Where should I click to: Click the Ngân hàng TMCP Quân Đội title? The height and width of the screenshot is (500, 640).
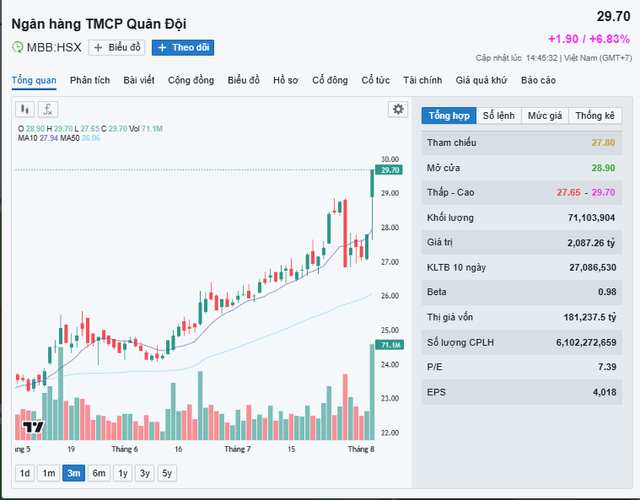coord(99,24)
